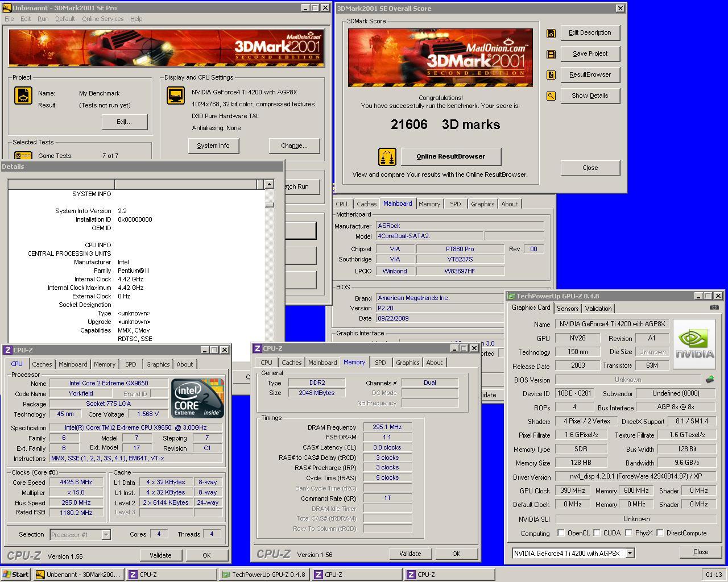Screen dimensions: 728x582
Task: Open About tab in CPU-Z processor window
Action: pyautogui.click(x=184, y=364)
